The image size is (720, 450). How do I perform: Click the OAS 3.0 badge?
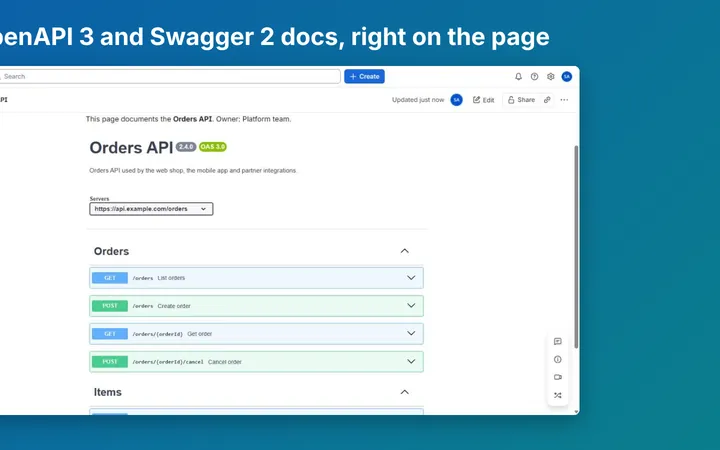(213, 147)
